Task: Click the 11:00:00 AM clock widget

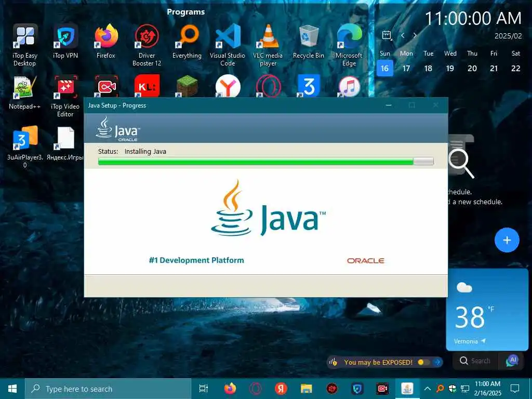Action: pos(473,18)
